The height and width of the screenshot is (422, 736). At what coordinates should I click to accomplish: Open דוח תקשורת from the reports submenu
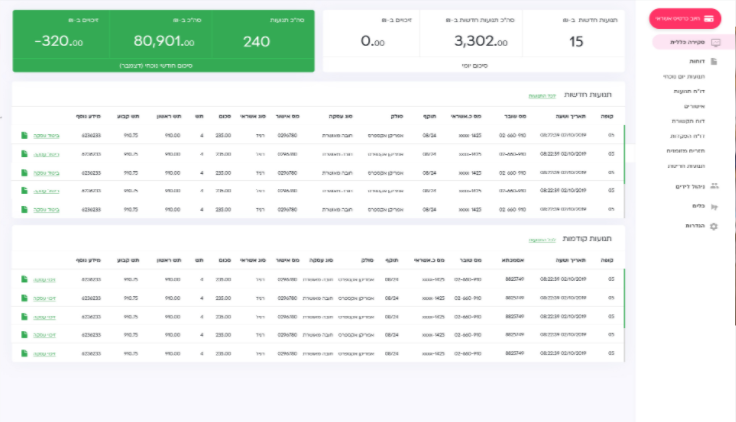689,120
